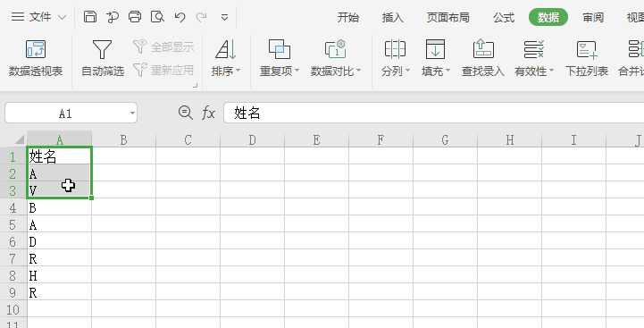Image resolution: width=644 pixels, height=328 pixels.
Task: Click the formula bar showing 姓名
Action: pos(434,113)
